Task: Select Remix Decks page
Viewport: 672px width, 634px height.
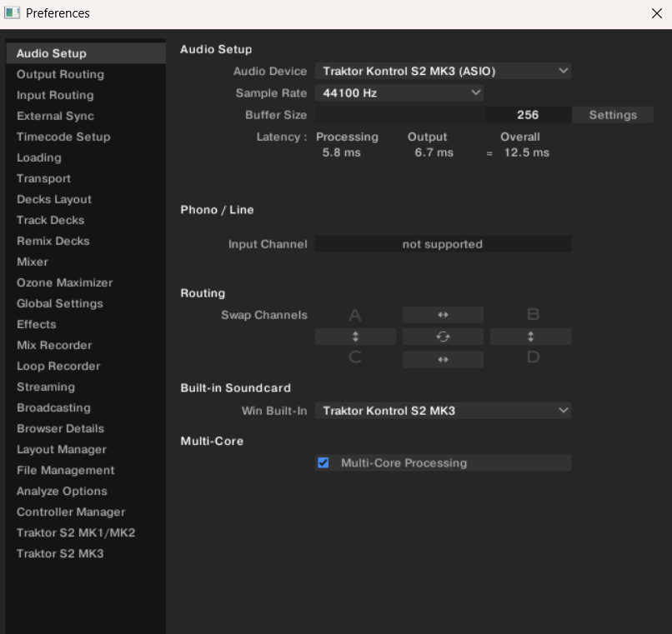Action: 86,241
